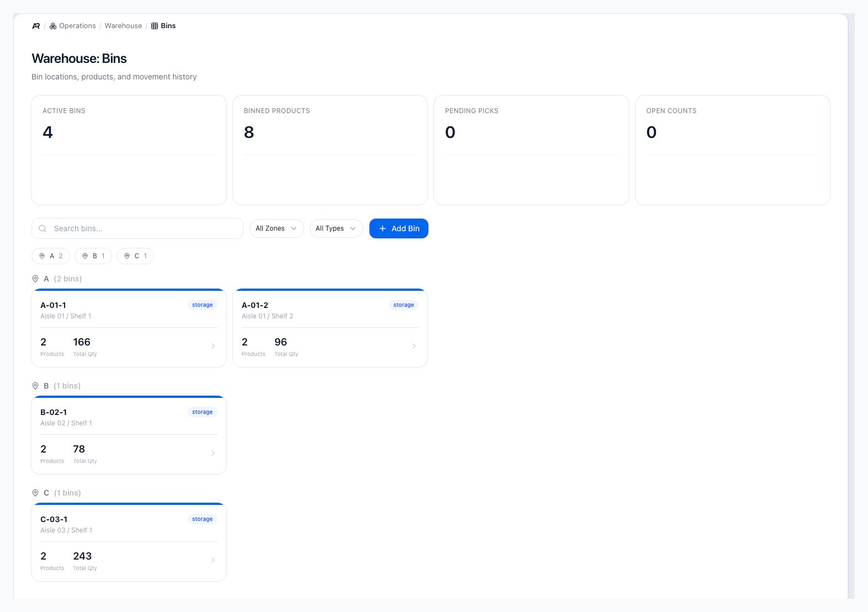Open bin A-01-2 via its chevron arrow
868x612 pixels.
point(414,346)
